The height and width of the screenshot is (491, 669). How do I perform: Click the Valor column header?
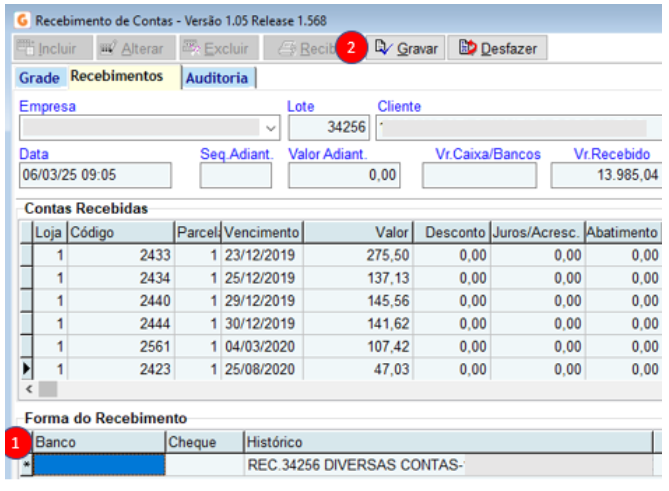point(358,232)
